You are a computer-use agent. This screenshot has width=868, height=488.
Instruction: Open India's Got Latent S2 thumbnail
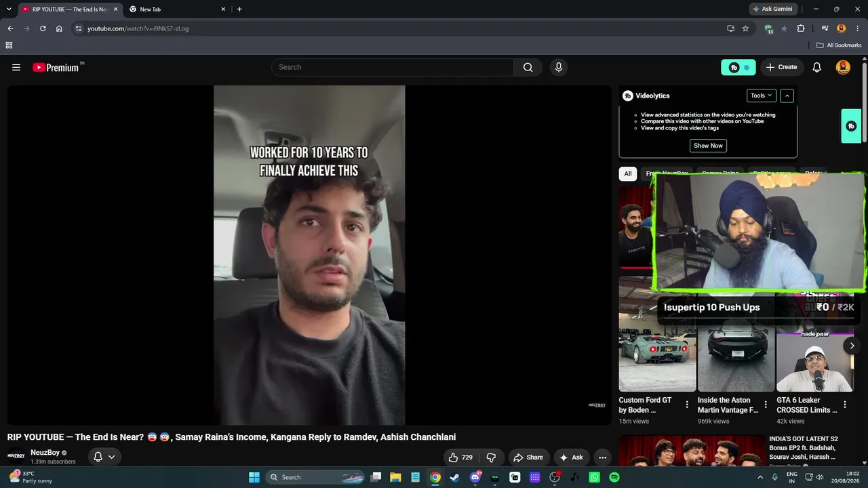[x=692, y=451]
